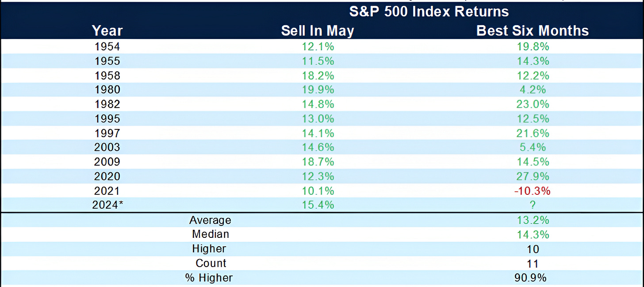This screenshot has width=644, height=287.
Task: Click the year cell "1958"
Action: [107, 75]
